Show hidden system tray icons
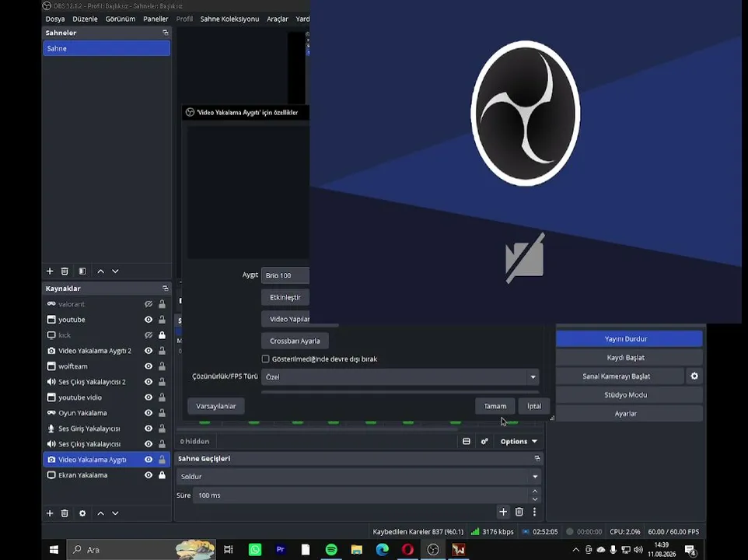The width and height of the screenshot is (748, 560). (576, 550)
